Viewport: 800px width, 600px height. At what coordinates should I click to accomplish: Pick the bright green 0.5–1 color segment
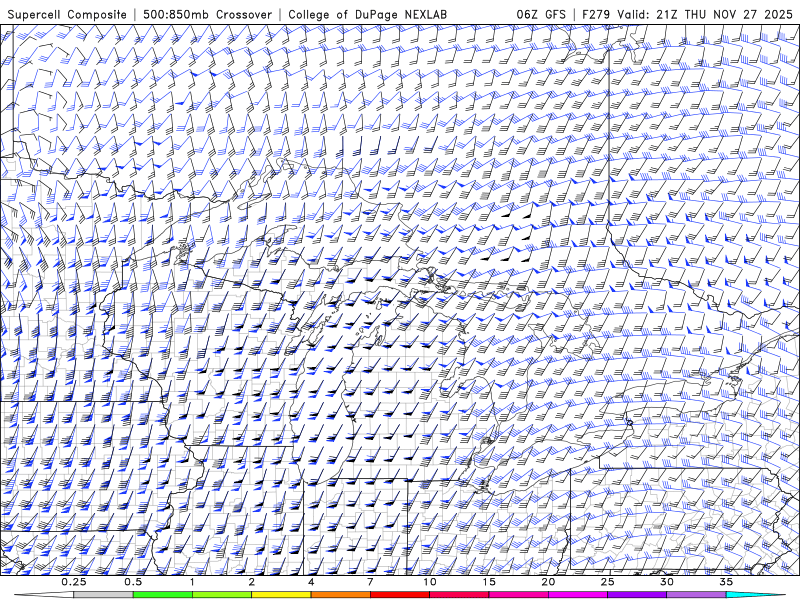tap(163, 595)
